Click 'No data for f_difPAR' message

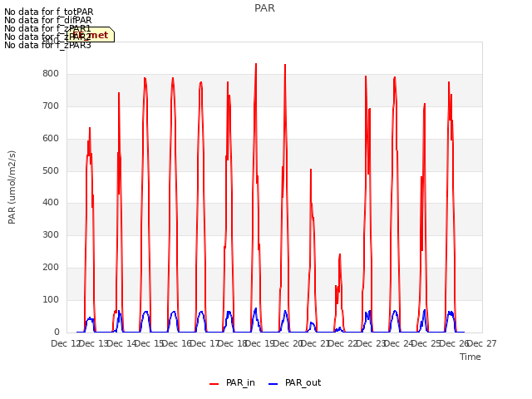[x=48, y=20]
